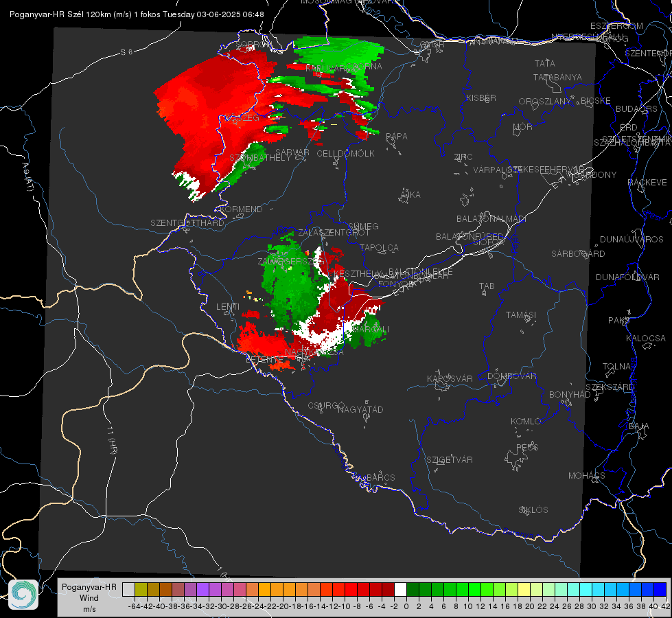Click the 'SÜMEG' city label
Image resolution: width=672 pixels, height=618 pixels.
coord(363,226)
